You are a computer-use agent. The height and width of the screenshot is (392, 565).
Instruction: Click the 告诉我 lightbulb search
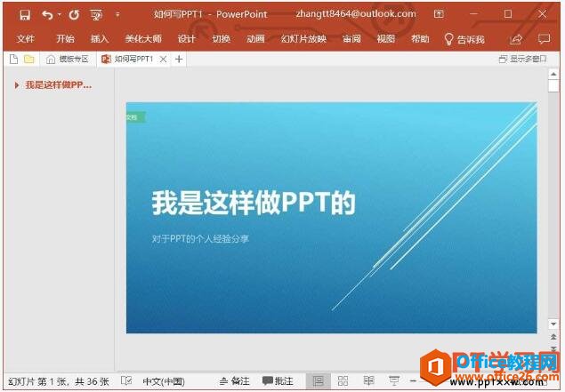click(464, 39)
